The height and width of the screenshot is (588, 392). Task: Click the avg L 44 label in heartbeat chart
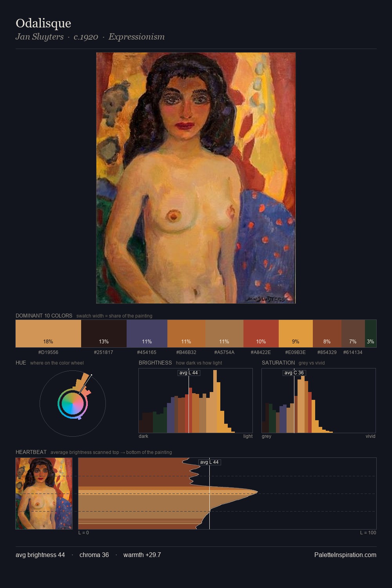[210, 462]
